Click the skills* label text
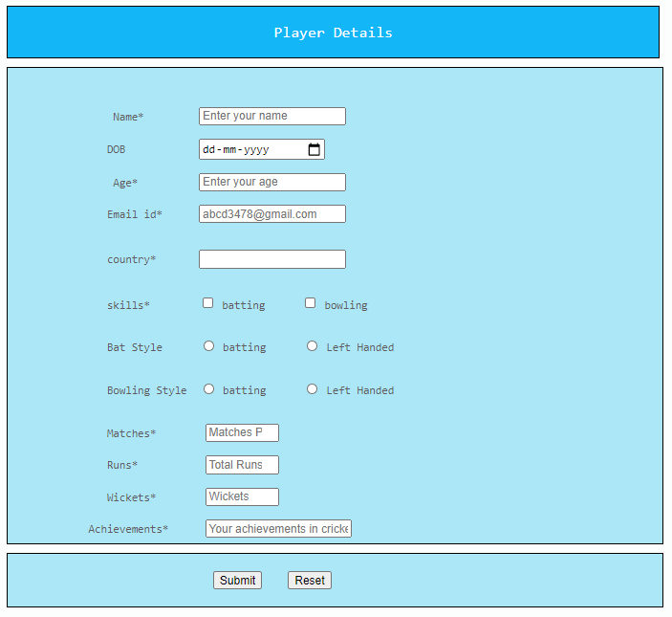Image resolution: width=672 pixels, height=617 pixels. coord(128,305)
